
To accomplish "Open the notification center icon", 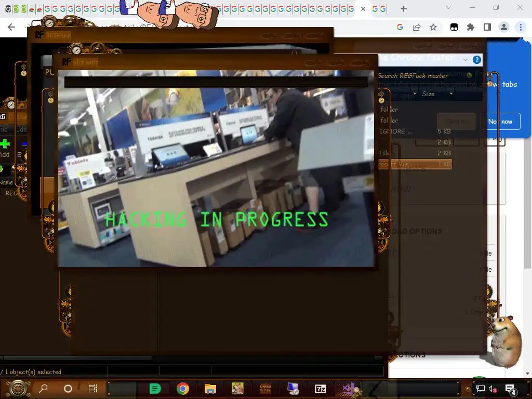I will tap(510, 390).
